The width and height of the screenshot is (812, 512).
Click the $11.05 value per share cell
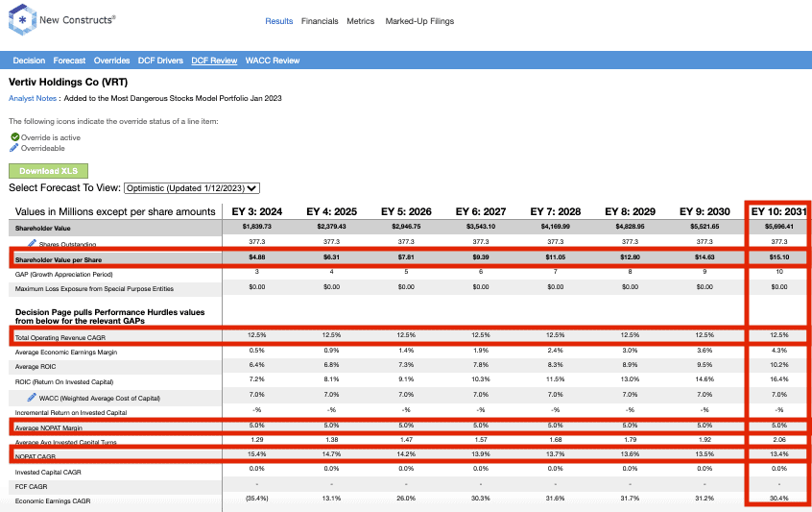pyautogui.click(x=555, y=257)
